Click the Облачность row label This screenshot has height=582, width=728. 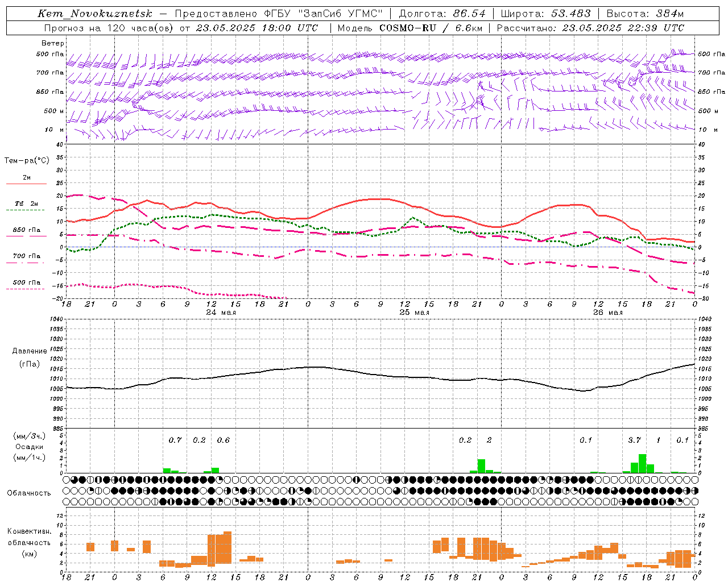[x=29, y=493]
